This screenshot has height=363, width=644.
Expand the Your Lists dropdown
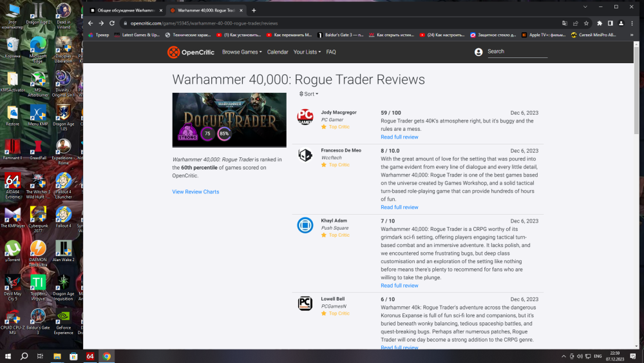tap(307, 52)
